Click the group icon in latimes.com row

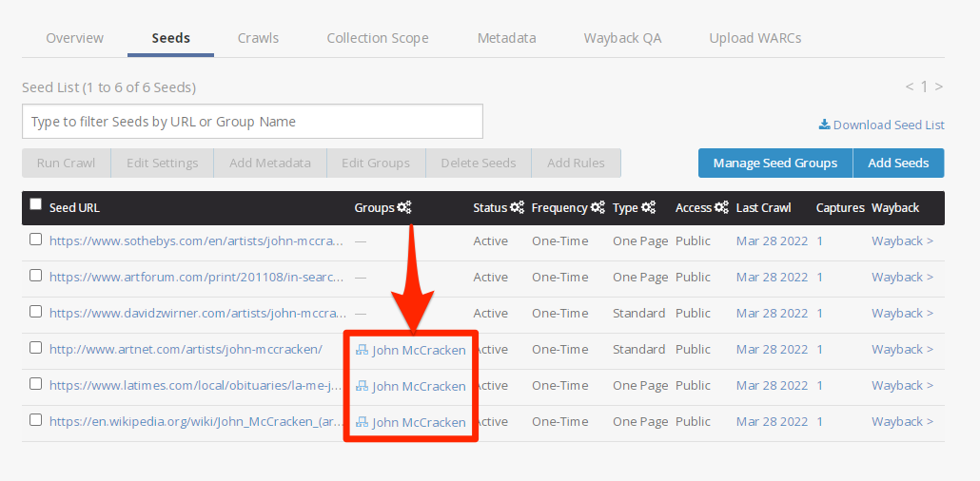point(362,386)
